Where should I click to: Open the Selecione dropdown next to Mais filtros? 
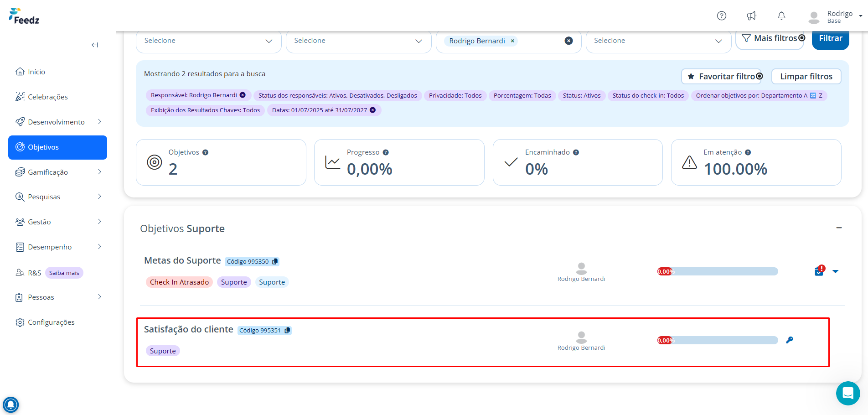coord(658,41)
